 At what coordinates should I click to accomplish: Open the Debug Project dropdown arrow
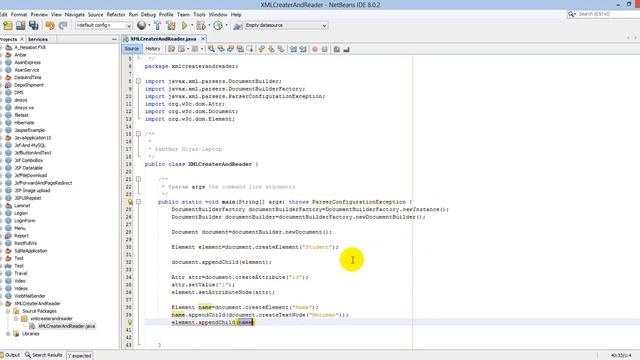209,26
